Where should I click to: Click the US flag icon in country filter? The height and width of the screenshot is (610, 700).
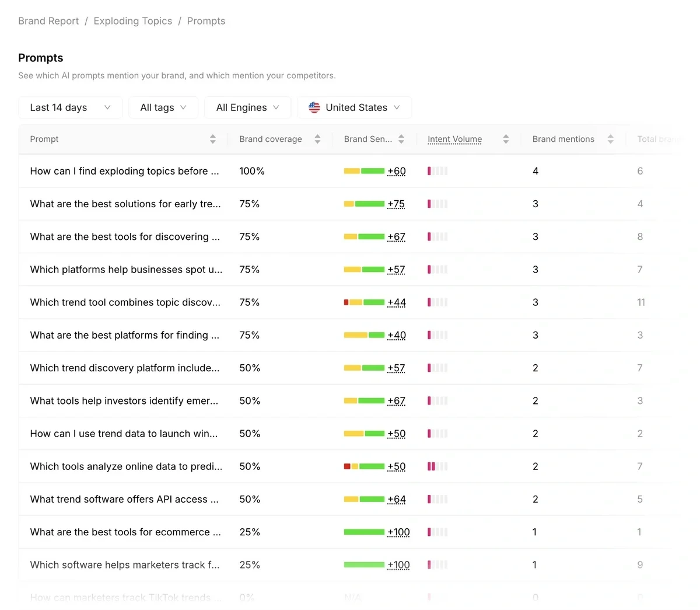coord(314,107)
